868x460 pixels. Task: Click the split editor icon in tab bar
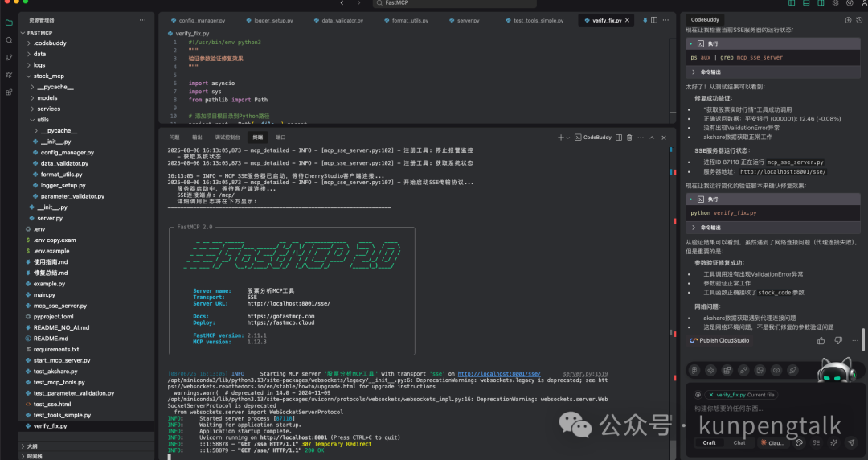coord(654,20)
